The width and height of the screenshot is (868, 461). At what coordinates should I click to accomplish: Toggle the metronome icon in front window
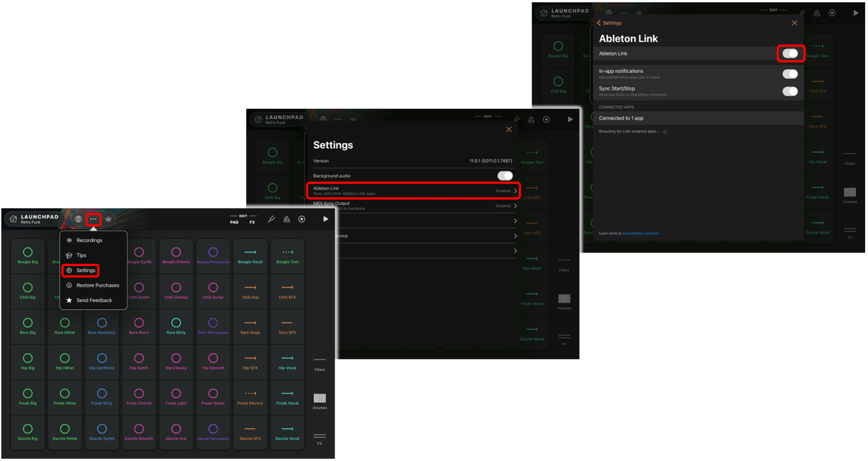[x=287, y=219]
